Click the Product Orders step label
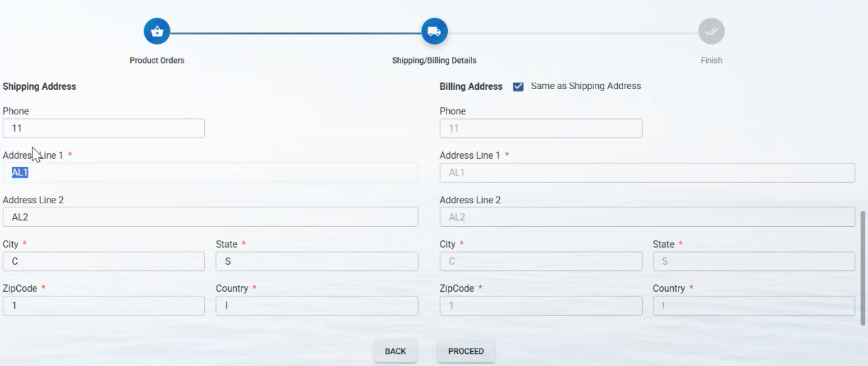Image resolution: width=868 pixels, height=366 pixels. click(157, 60)
